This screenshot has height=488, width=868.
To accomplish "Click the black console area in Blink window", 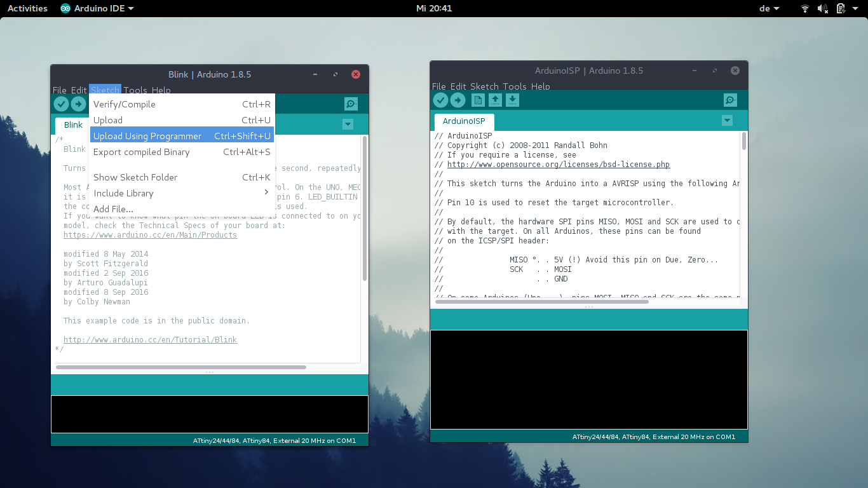I will [210, 414].
